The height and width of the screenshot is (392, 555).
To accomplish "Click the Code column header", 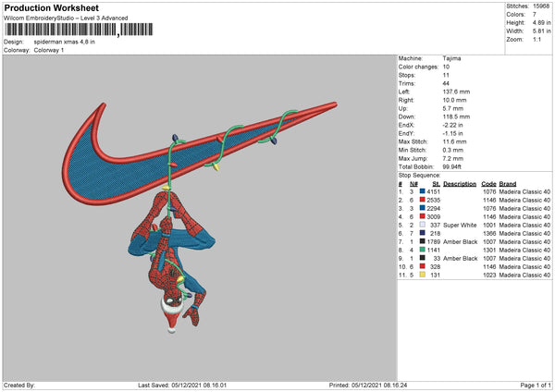I will (488, 184).
